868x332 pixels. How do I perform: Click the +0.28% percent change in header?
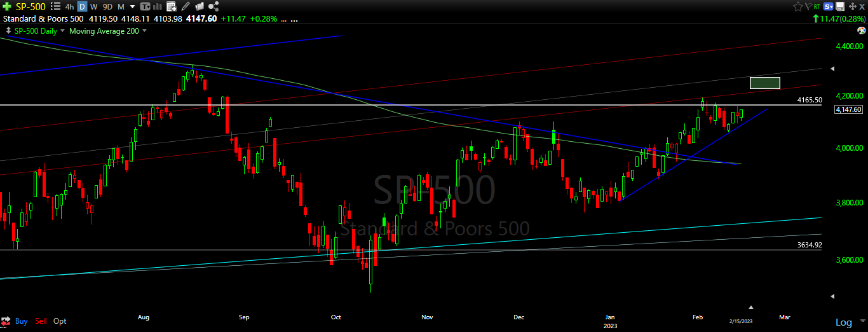(264, 19)
